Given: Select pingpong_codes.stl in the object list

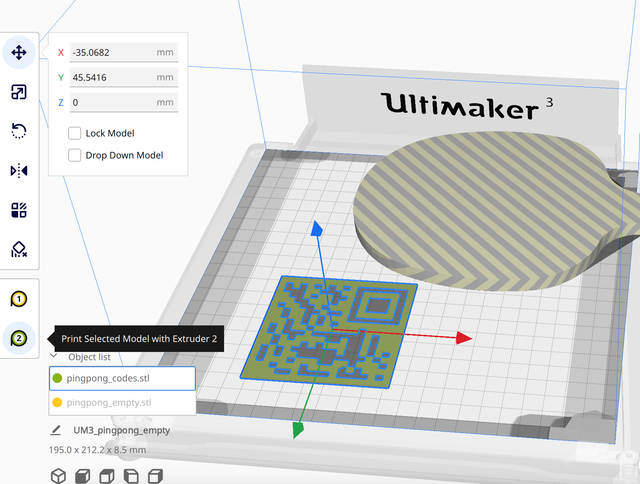Looking at the screenshot, I should (x=122, y=378).
